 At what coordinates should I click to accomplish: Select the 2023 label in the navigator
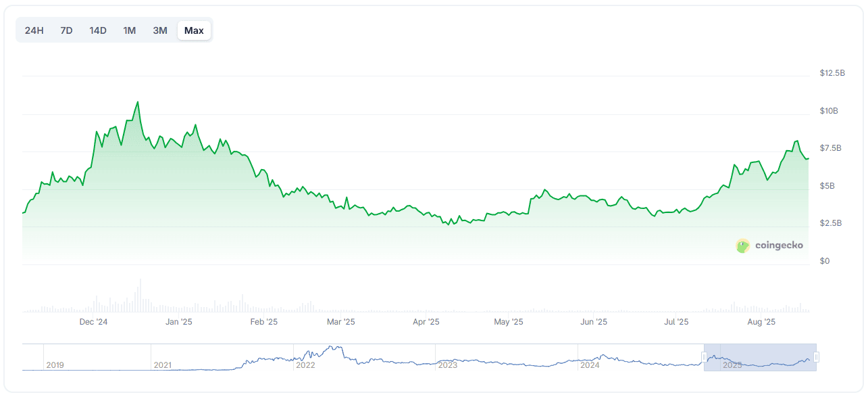coord(447,365)
